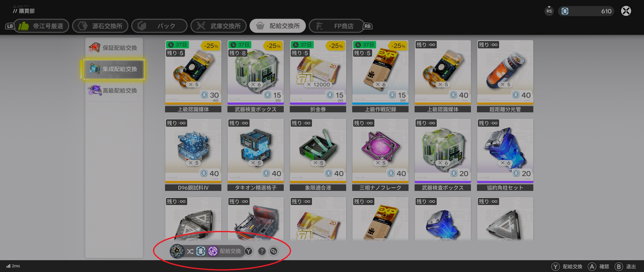Select 保証配給交換 in the sidebar

pos(114,48)
